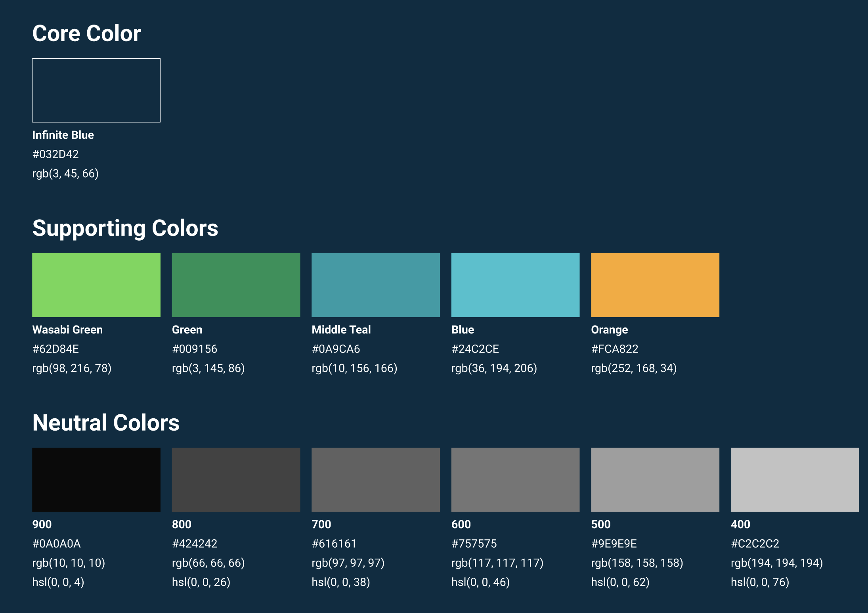Screen dimensions: 868x613
Task: Choose the Blue supporting color swatch
Action: pos(516,285)
